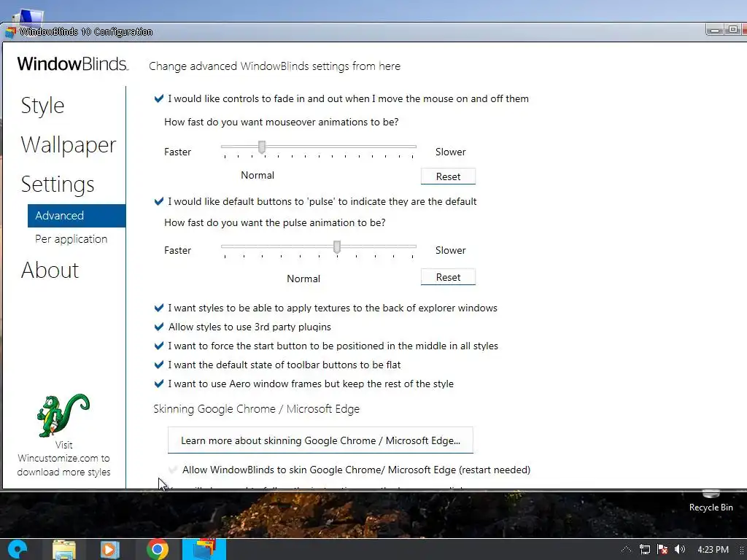Show hidden system tray icons
Screen dimensions: 747x560
point(626,550)
